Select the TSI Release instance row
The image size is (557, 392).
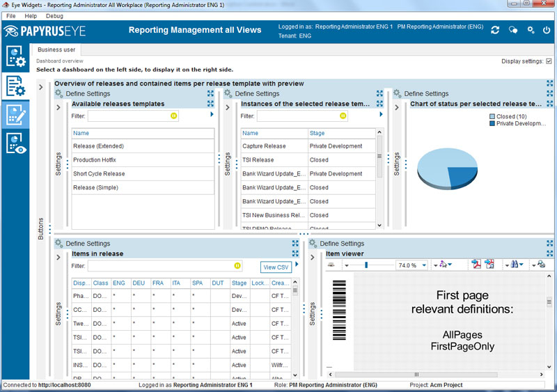click(x=308, y=160)
